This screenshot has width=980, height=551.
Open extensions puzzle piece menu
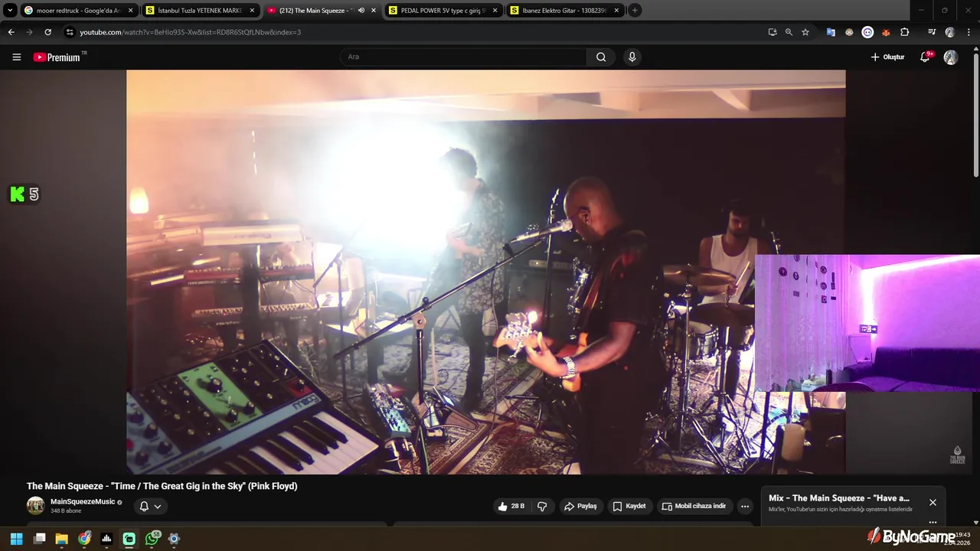pyautogui.click(x=904, y=32)
